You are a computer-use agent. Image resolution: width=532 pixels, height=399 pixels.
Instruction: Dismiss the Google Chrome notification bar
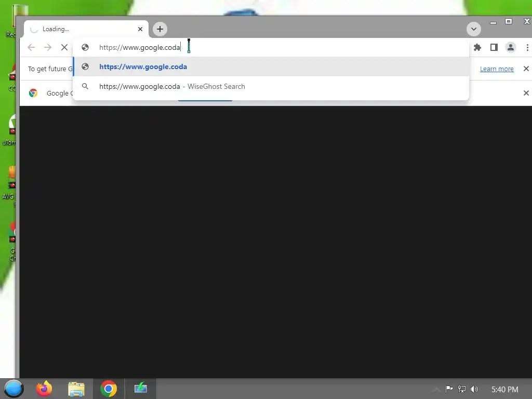coord(526,93)
